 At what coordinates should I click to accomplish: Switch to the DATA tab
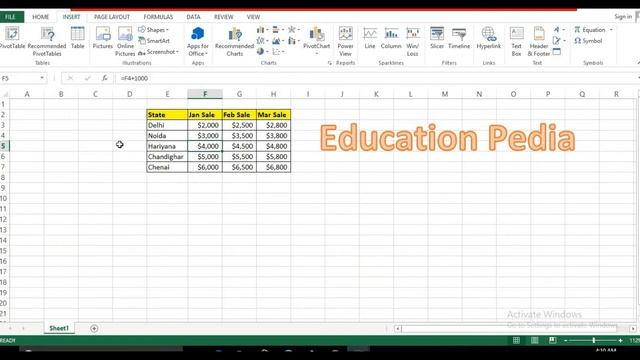pos(193,17)
